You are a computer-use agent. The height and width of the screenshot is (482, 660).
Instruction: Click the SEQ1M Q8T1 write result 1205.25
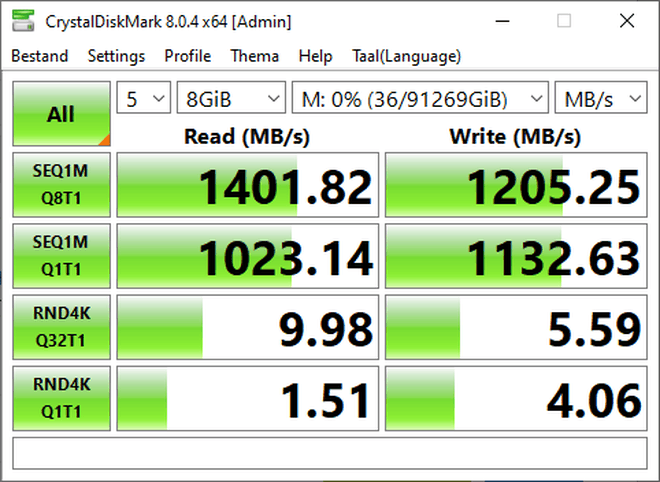pyautogui.click(x=516, y=185)
